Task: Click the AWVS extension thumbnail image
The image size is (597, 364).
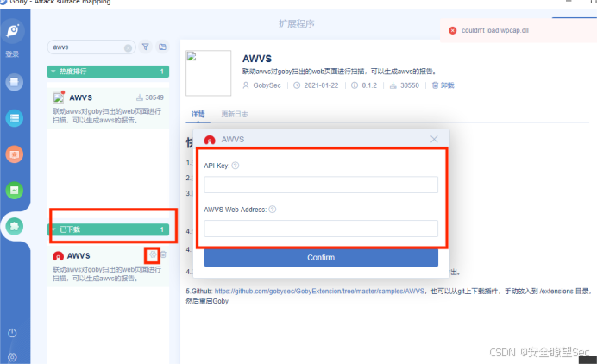Action: click(208, 73)
